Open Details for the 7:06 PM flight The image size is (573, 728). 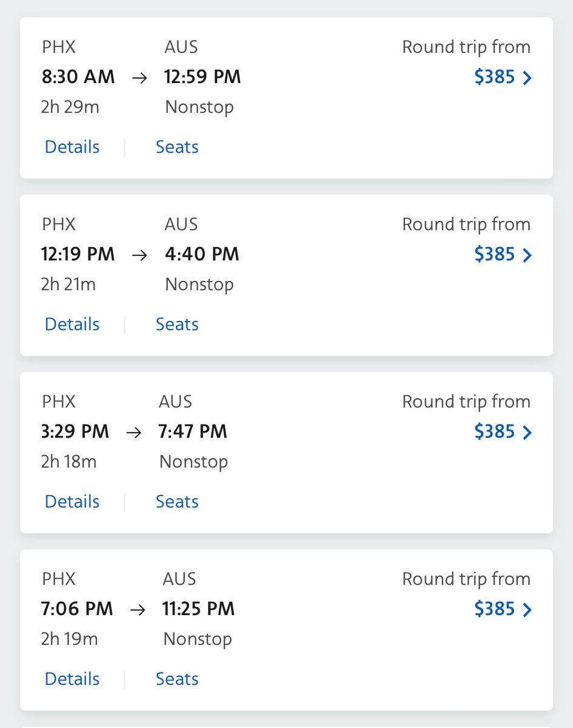(x=72, y=679)
